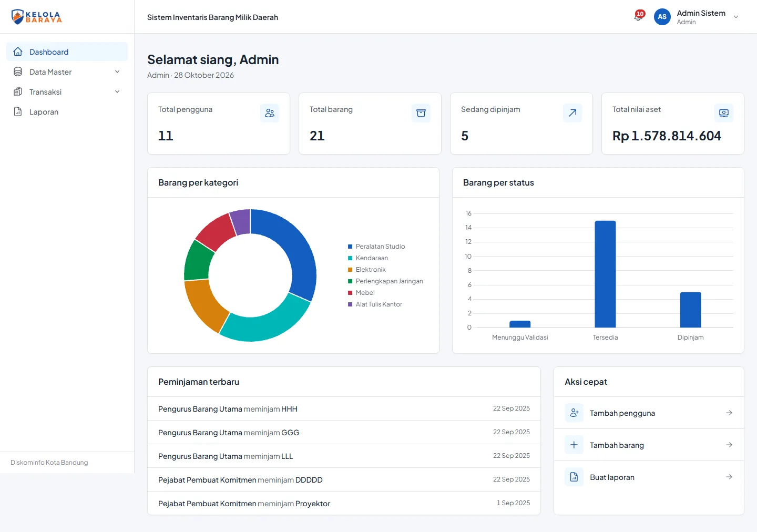Toggle Perlengkapan Jaringan legend item
Image resolution: width=757 pixels, height=532 pixels.
click(x=385, y=281)
